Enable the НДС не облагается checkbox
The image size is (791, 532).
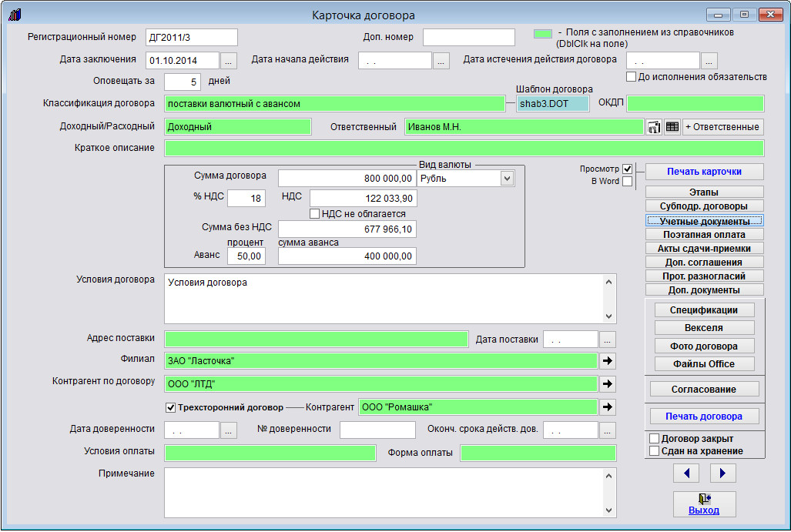(x=314, y=213)
